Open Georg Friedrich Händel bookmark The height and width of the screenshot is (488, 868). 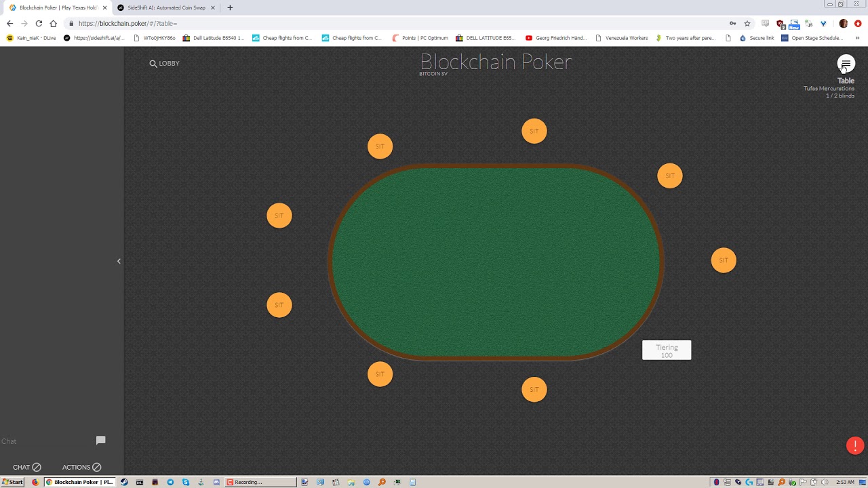(556, 38)
